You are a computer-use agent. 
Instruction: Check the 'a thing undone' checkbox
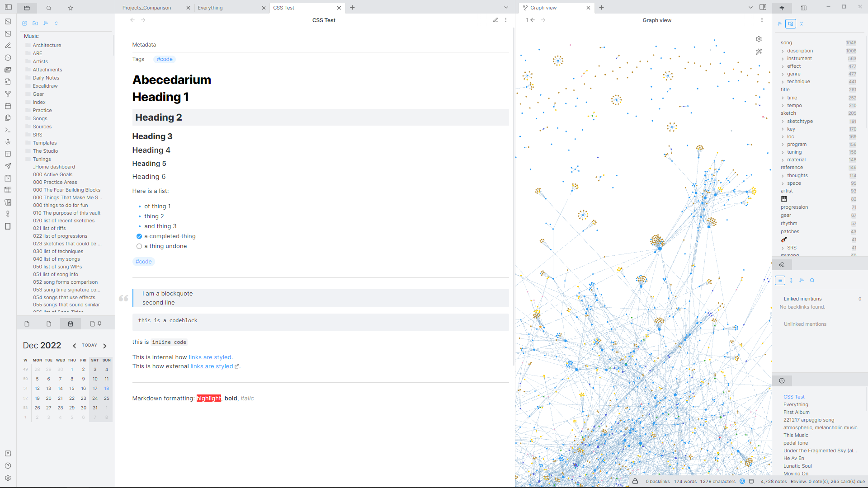coord(139,246)
